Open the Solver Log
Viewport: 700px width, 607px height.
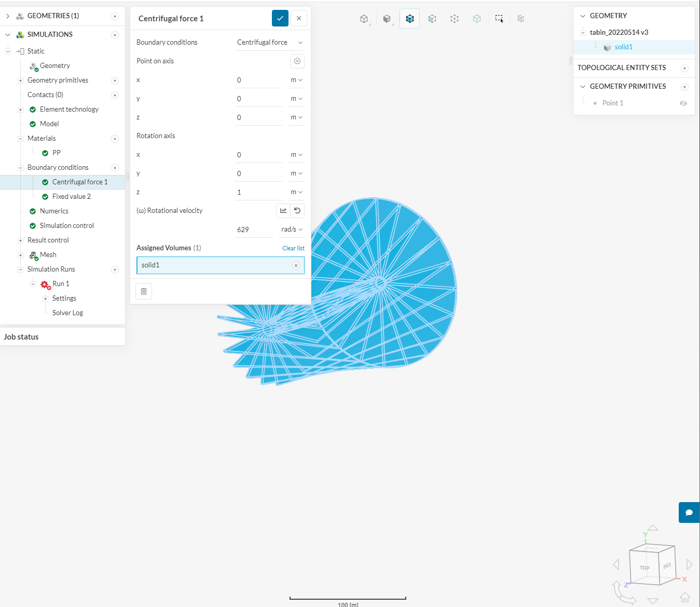67,313
